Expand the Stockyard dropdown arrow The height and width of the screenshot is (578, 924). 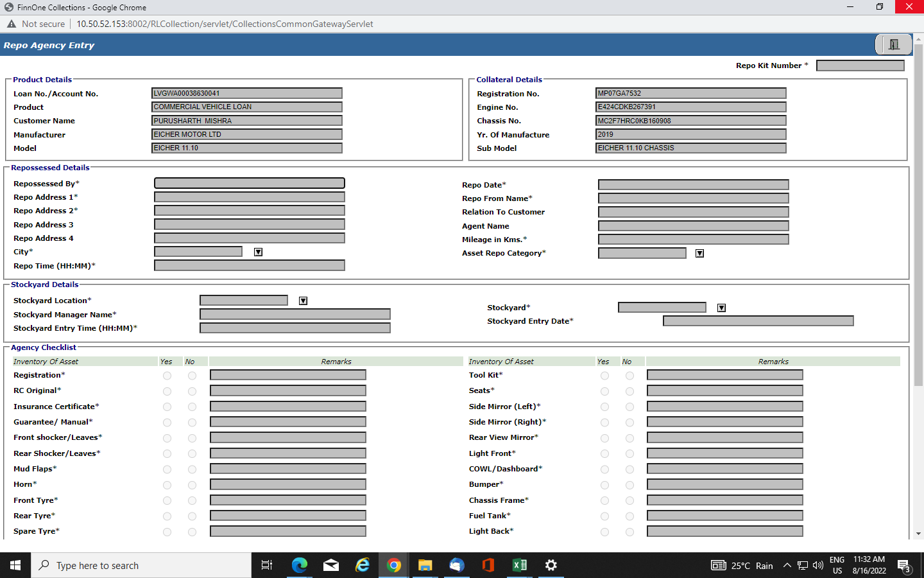721,308
